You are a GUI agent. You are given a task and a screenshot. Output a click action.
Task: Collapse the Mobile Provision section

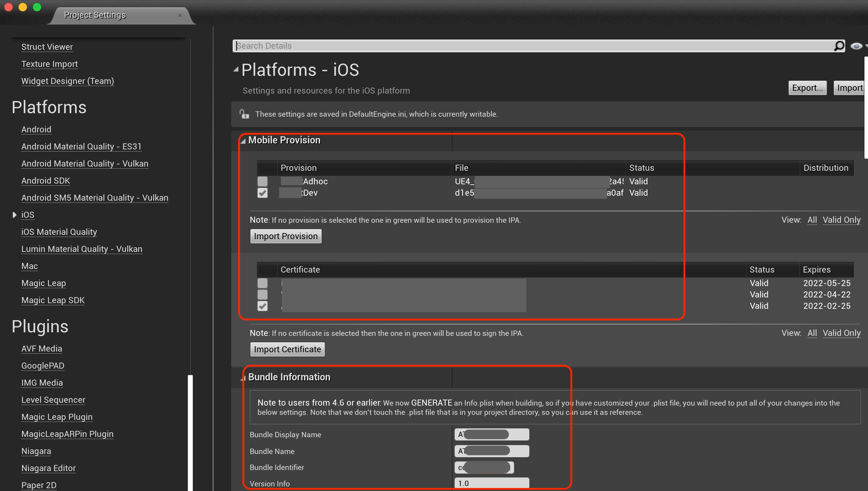pos(243,141)
